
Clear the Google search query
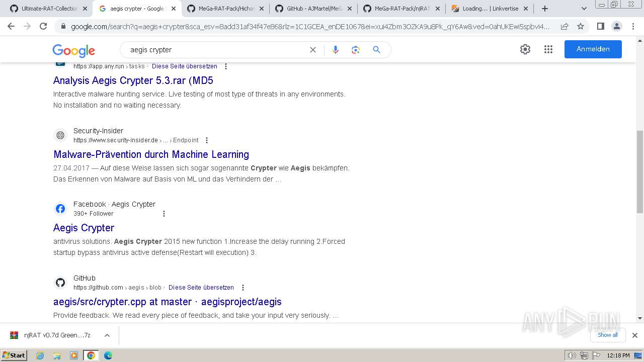point(313,50)
